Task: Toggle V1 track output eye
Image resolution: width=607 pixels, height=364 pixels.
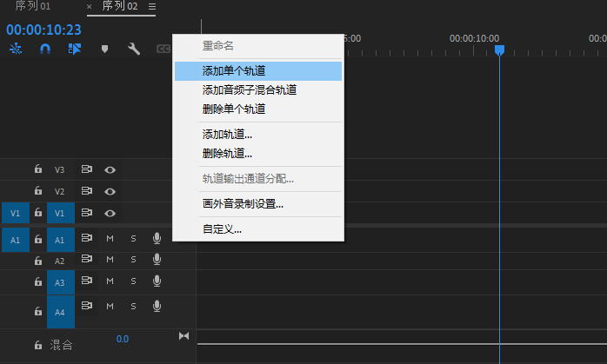Action: point(110,213)
